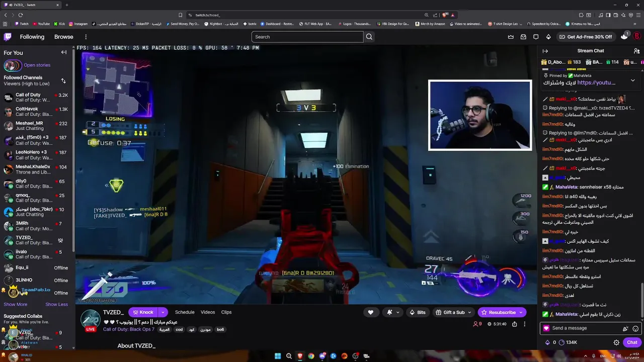
Task: Open Google Chrome from the taskbar
Action: click(x=311, y=356)
